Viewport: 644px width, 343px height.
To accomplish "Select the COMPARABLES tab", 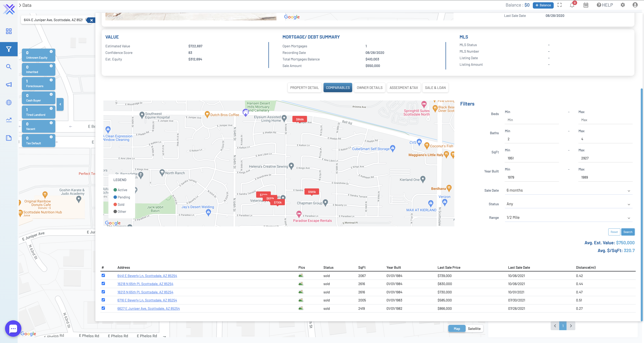I will 338,88.
